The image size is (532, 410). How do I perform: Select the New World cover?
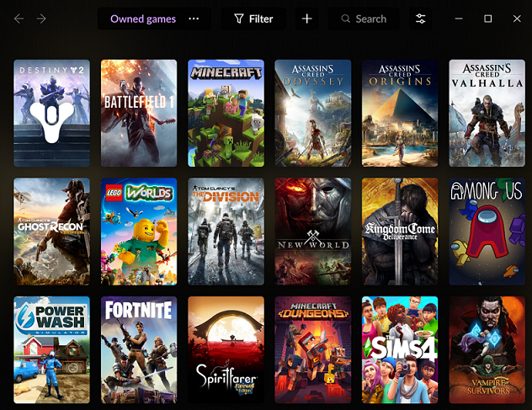pos(313,232)
